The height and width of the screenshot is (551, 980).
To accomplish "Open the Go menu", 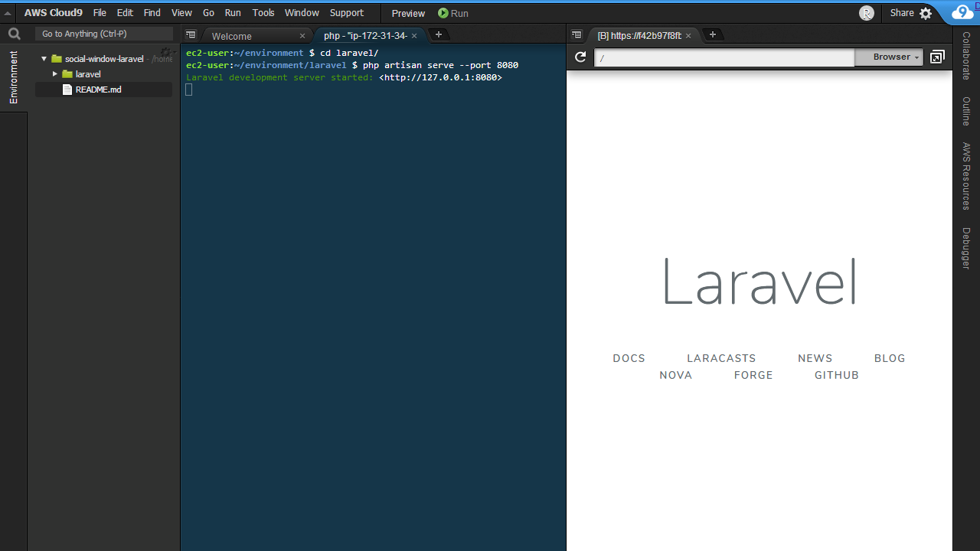I will click(x=208, y=13).
